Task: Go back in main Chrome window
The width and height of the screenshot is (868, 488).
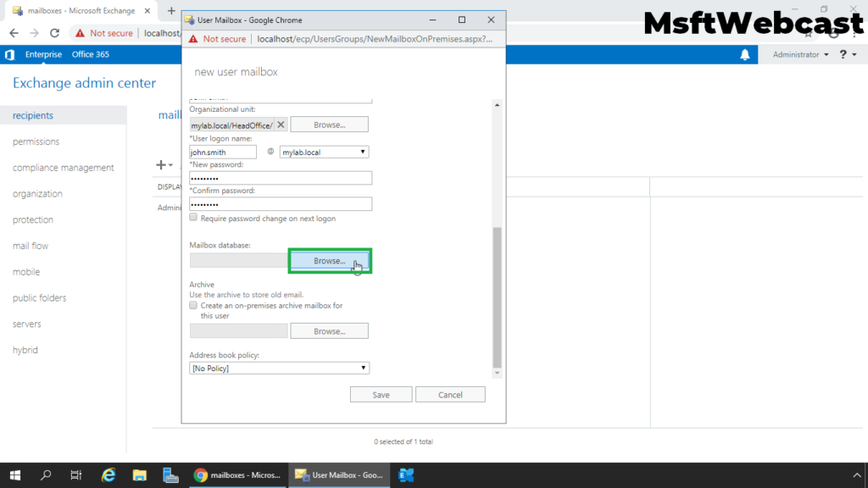Action: 14,33
